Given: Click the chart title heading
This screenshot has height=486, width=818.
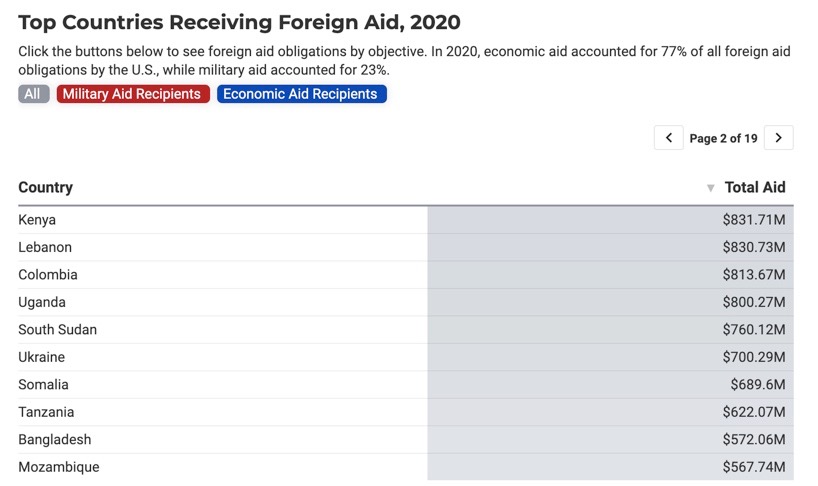Looking at the screenshot, I should tap(239, 22).
